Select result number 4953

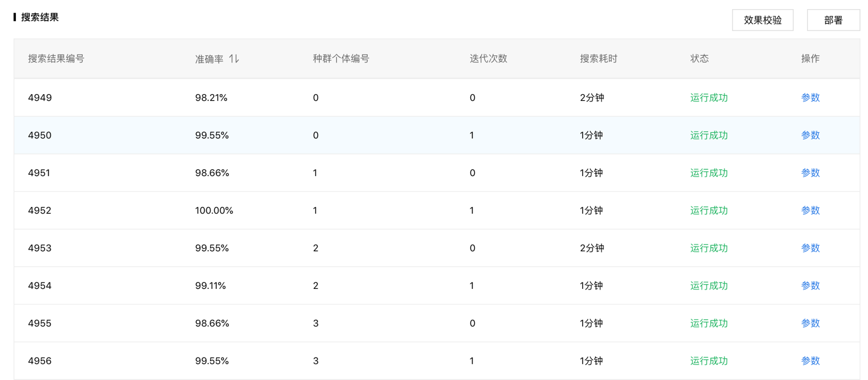[40, 248]
